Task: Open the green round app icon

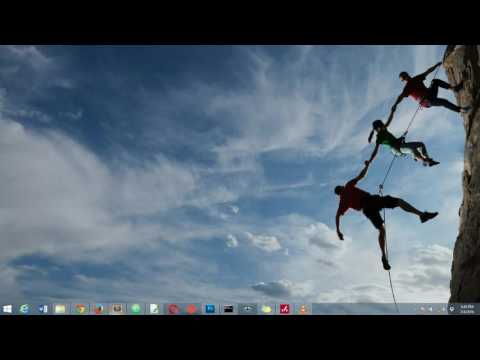Action: pos(136,309)
